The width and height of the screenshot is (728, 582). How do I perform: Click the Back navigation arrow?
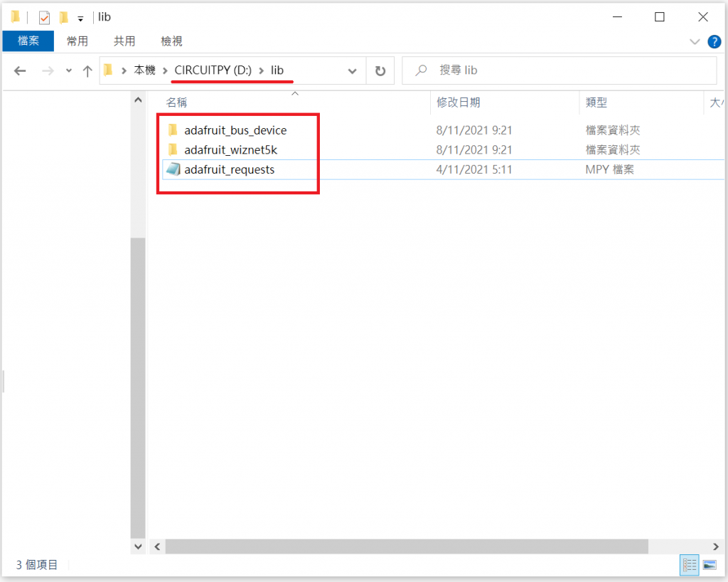tap(20, 70)
